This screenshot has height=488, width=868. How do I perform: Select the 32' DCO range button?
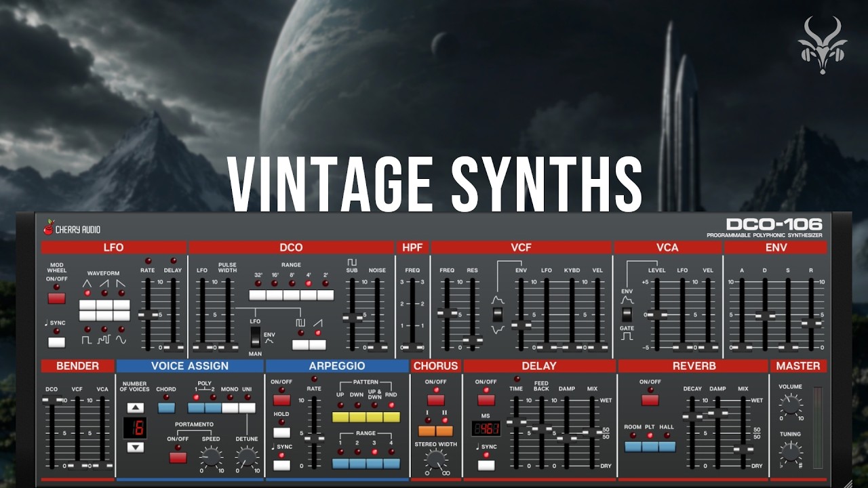[258, 295]
